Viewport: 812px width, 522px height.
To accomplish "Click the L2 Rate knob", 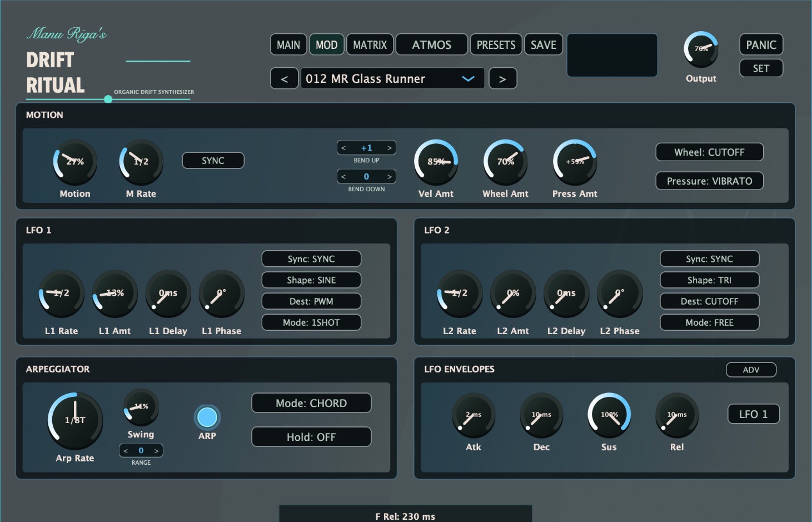I will click(460, 294).
